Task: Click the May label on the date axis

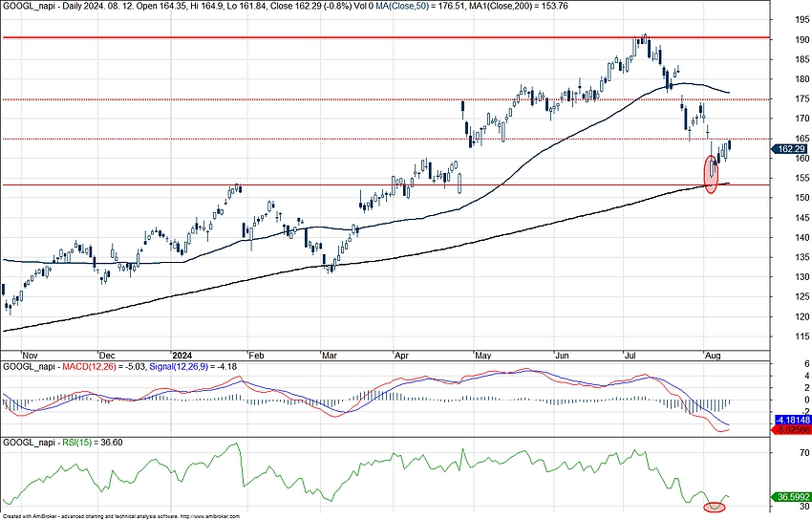Action: tap(483, 356)
